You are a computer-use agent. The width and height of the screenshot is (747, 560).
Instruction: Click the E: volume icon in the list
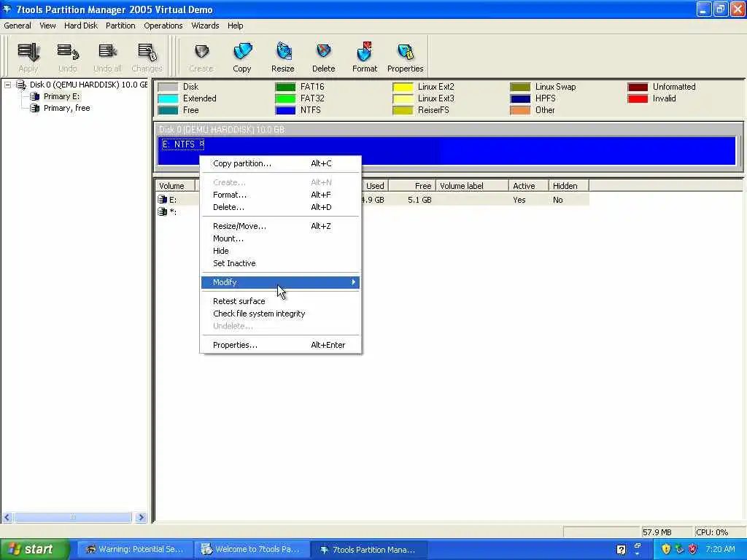click(x=163, y=200)
